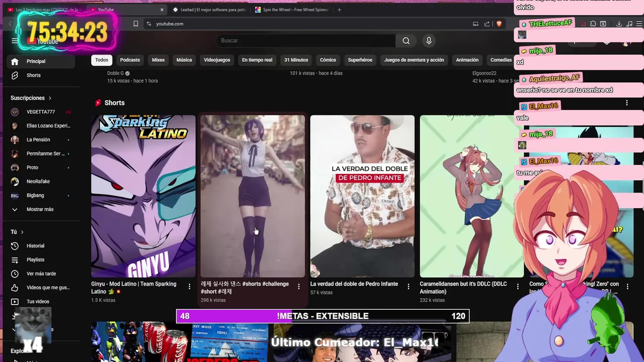Viewport: 644px width, 362px height.
Task: Click the YouTube search magnifier button
Action: pyautogui.click(x=406, y=41)
